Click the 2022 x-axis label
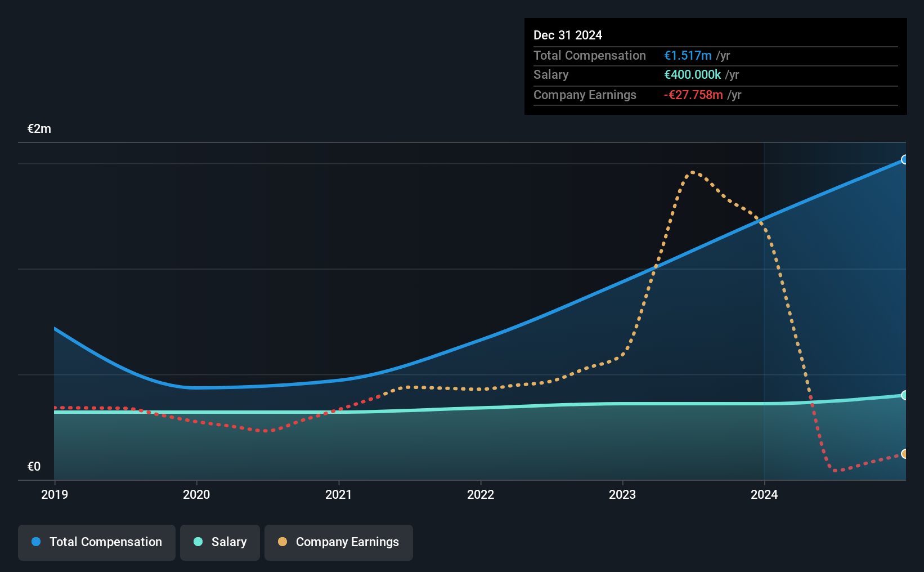 pyautogui.click(x=481, y=494)
